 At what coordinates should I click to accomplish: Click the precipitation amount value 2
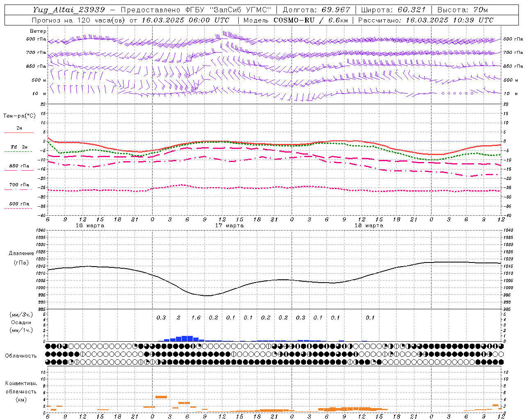178,317
